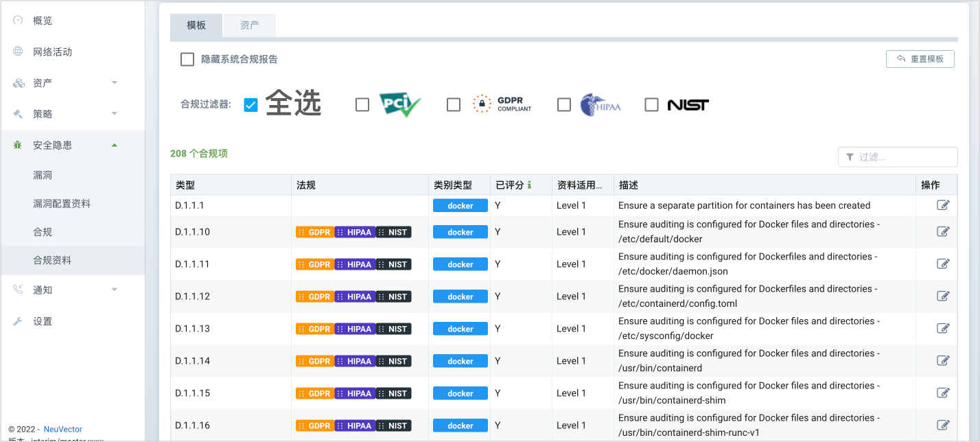Click the edit icon for row D.1.1.1
Screen dimensions: 980x442
943,205
